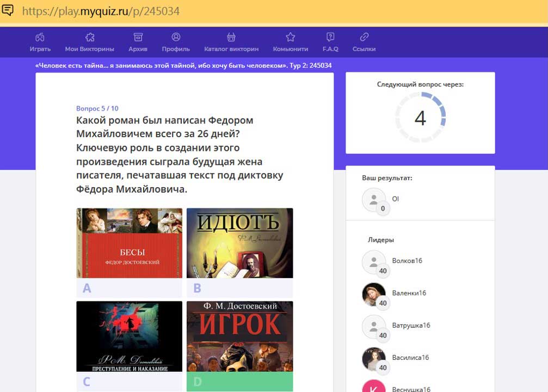Image resolution: width=548 pixels, height=392 pixels.
Task: Open the Каталог викторин basket icon
Action: (231, 37)
